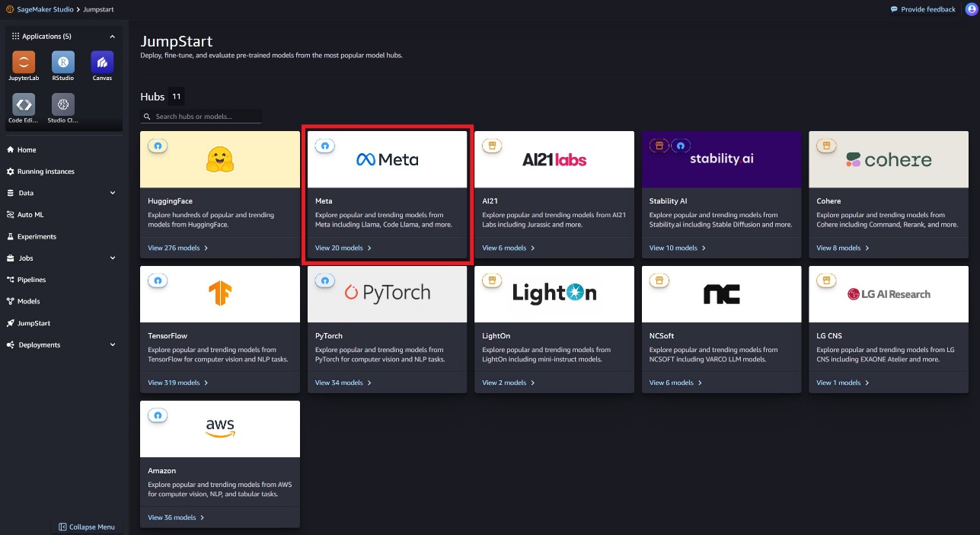Screen dimensions: 980x535
Task: Open the Studio Classic application icon
Action: (x=62, y=104)
